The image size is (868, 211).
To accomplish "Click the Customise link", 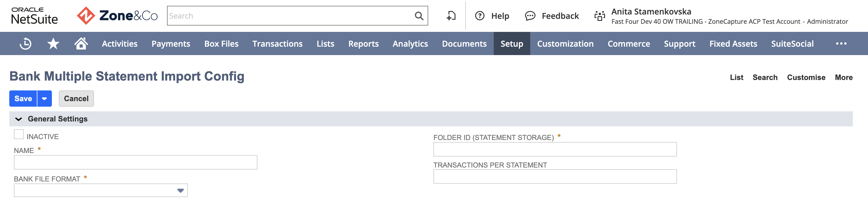I will (806, 77).
